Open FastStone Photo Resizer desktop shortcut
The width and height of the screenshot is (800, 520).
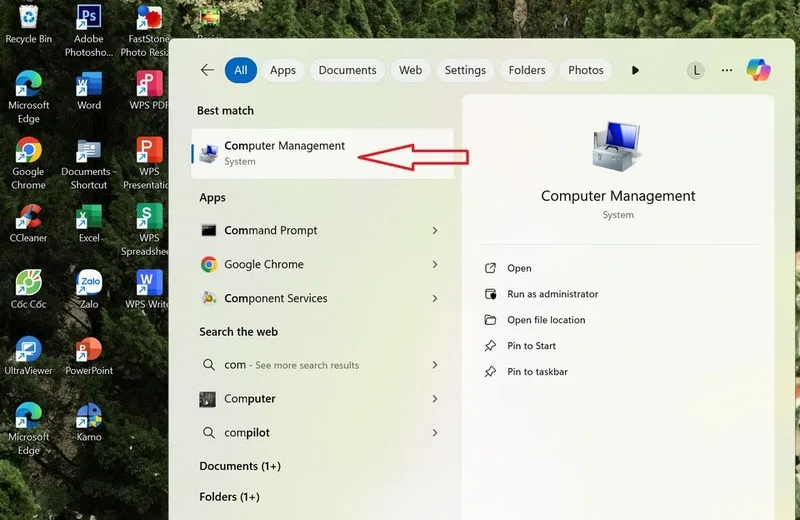pyautogui.click(x=148, y=30)
